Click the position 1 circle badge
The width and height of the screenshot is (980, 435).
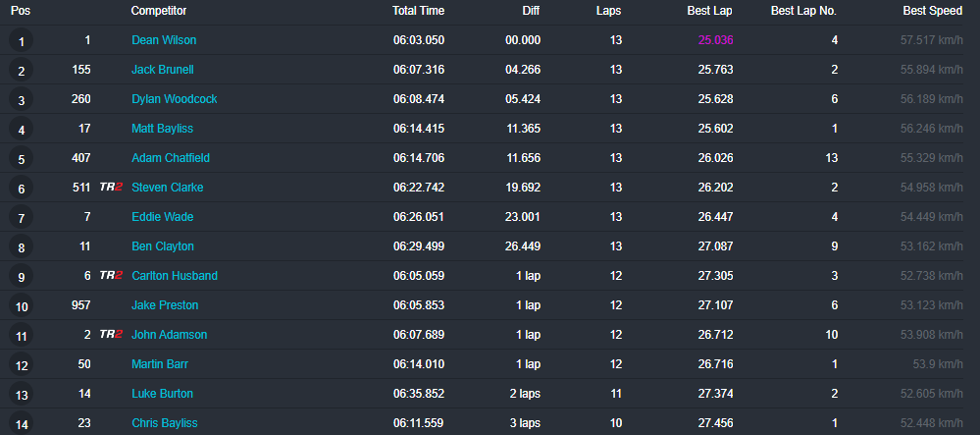[21, 41]
